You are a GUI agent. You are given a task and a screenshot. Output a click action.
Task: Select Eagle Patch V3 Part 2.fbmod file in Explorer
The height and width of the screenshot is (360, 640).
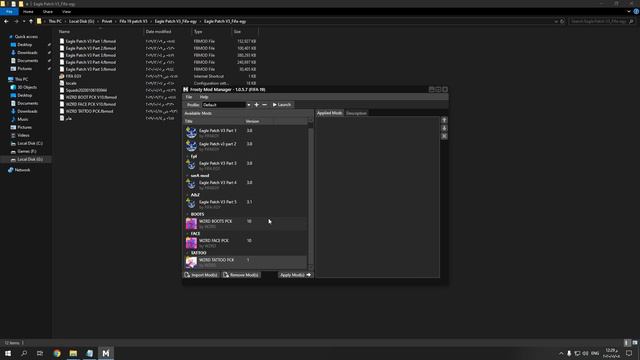coord(91,48)
